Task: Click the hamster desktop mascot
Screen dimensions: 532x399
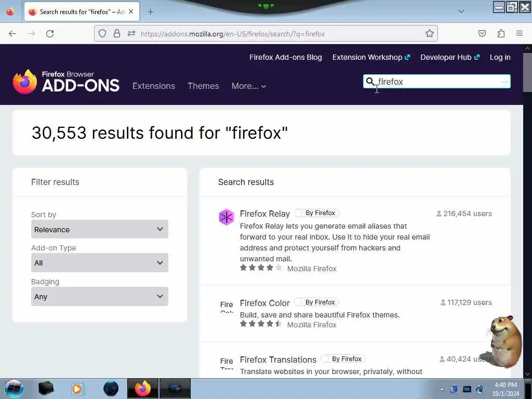Action: point(505,342)
